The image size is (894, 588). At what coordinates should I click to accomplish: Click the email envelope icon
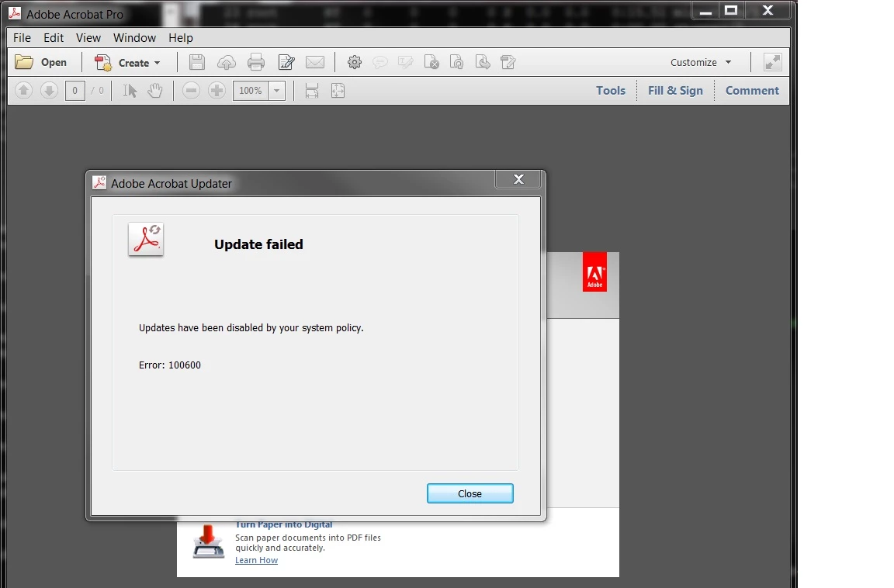click(315, 62)
